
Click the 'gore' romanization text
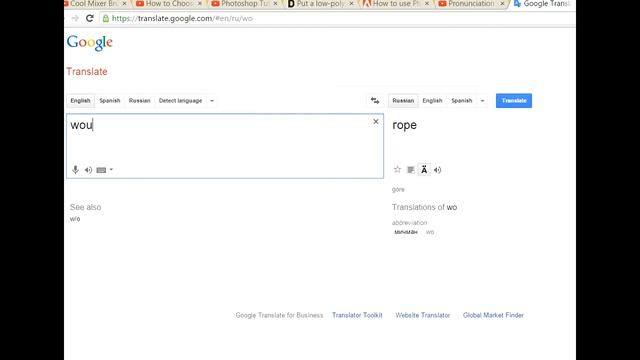point(398,189)
